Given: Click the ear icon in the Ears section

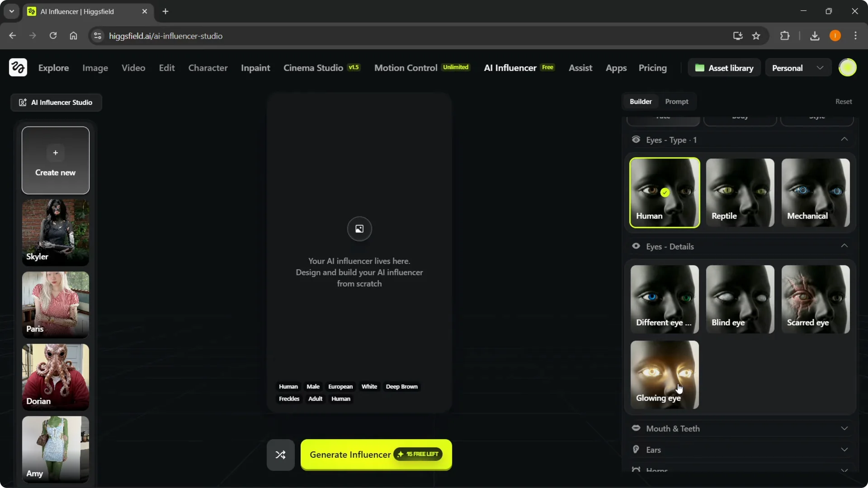Looking at the screenshot, I should pyautogui.click(x=636, y=450).
